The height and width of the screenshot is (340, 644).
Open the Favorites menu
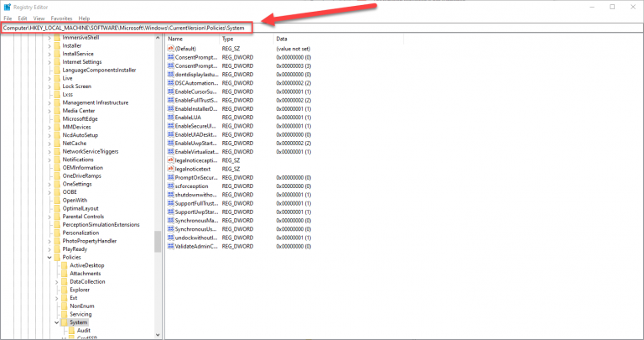[x=61, y=18]
